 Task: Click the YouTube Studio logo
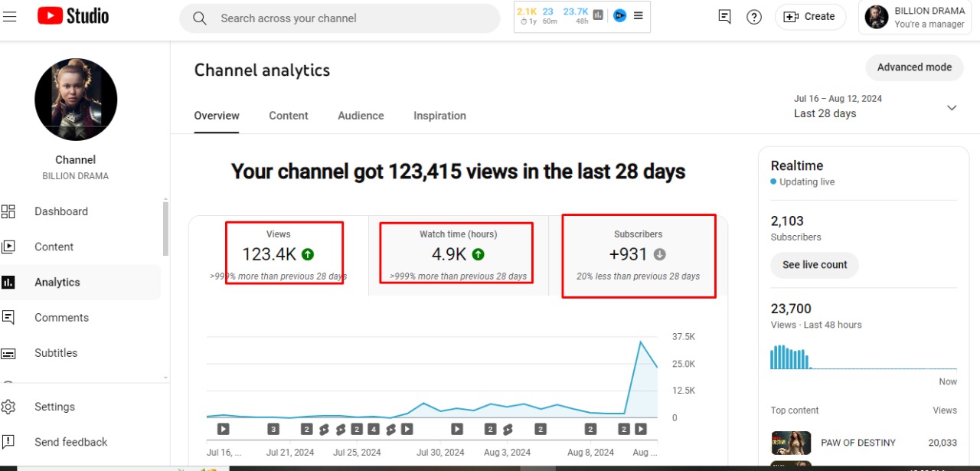[x=73, y=17]
